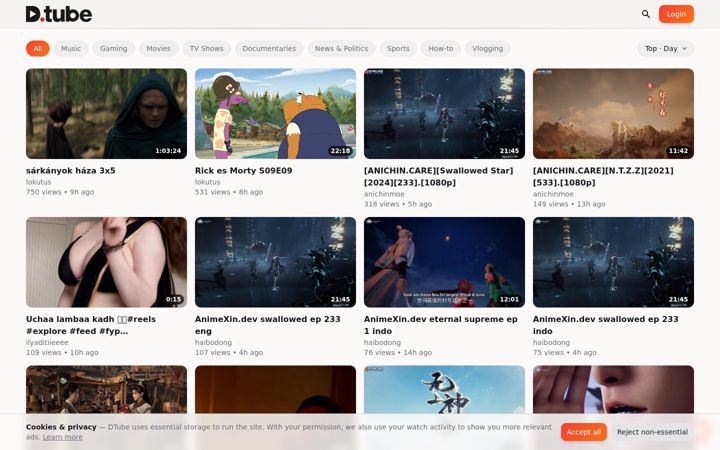The image size is (720, 450).
Task: Open eternal supreme ep 1 indo thumbnail
Action: (444, 262)
